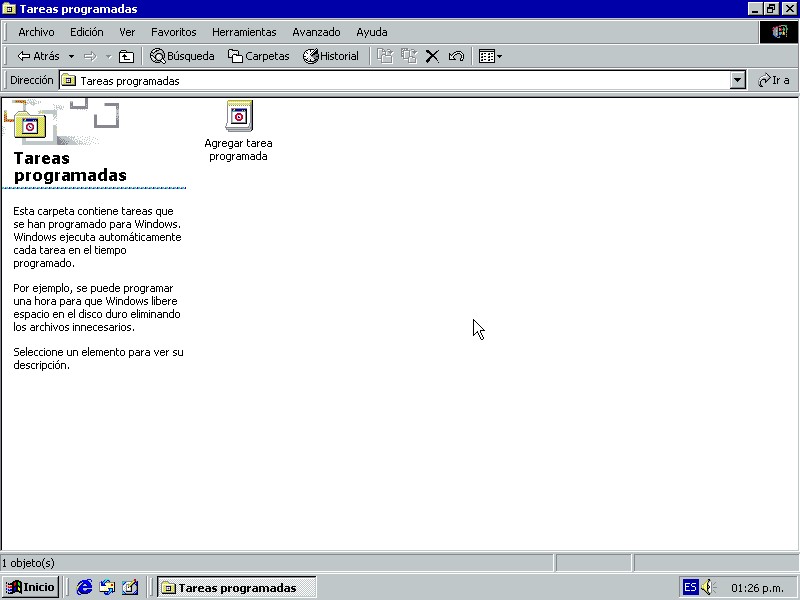This screenshot has width=800, height=600.
Task: Click the ES language indicator
Action: 690,587
